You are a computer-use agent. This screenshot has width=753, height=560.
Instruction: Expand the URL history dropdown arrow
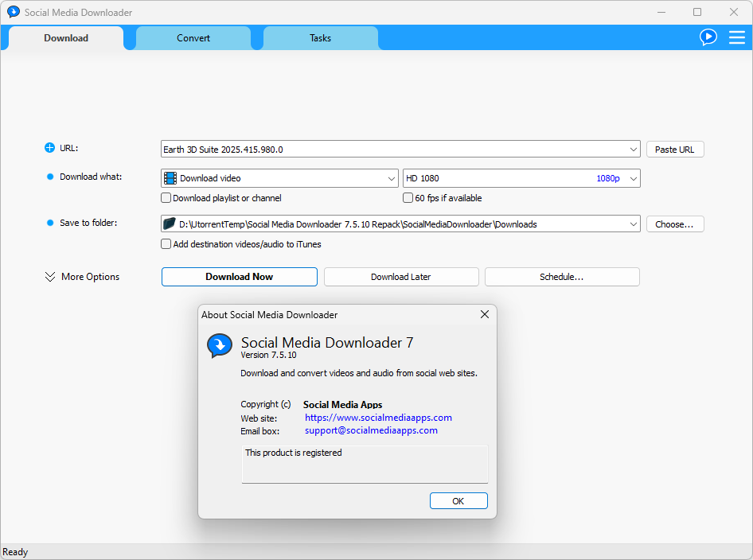[633, 150]
